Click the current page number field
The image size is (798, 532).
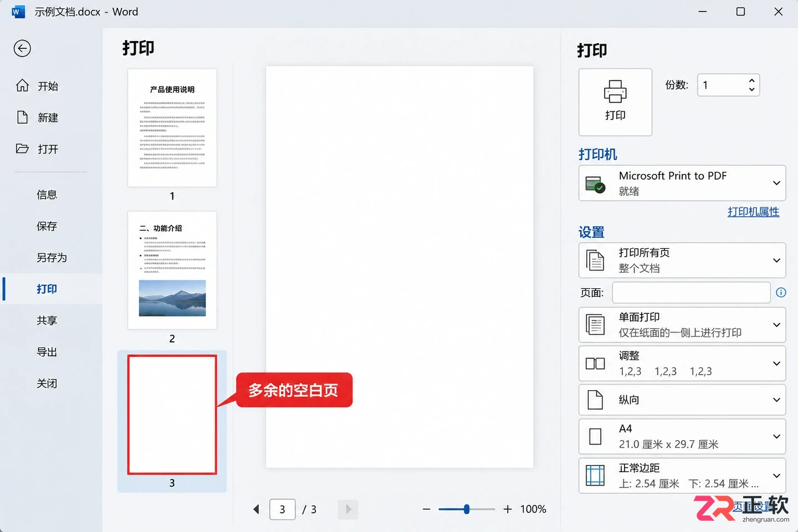click(x=282, y=509)
